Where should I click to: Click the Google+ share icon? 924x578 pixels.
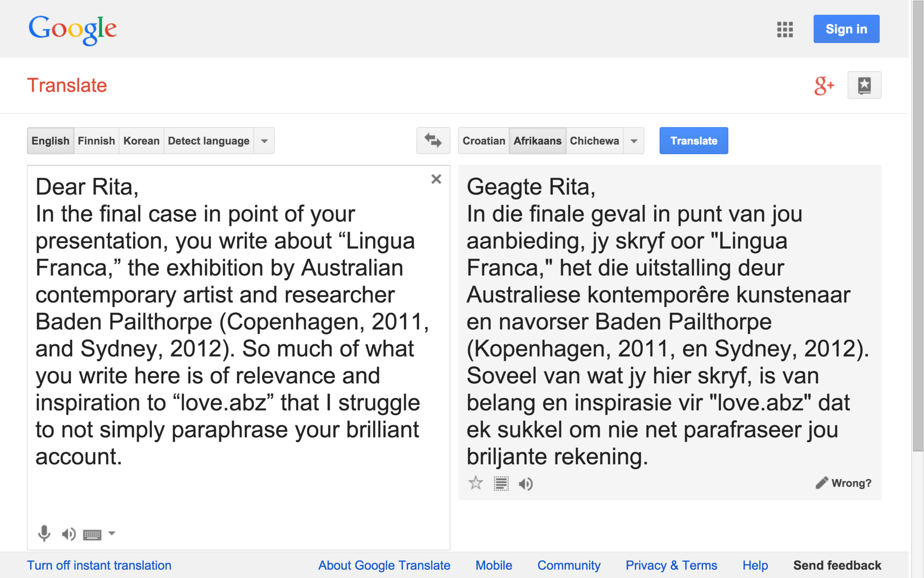pos(823,86)
